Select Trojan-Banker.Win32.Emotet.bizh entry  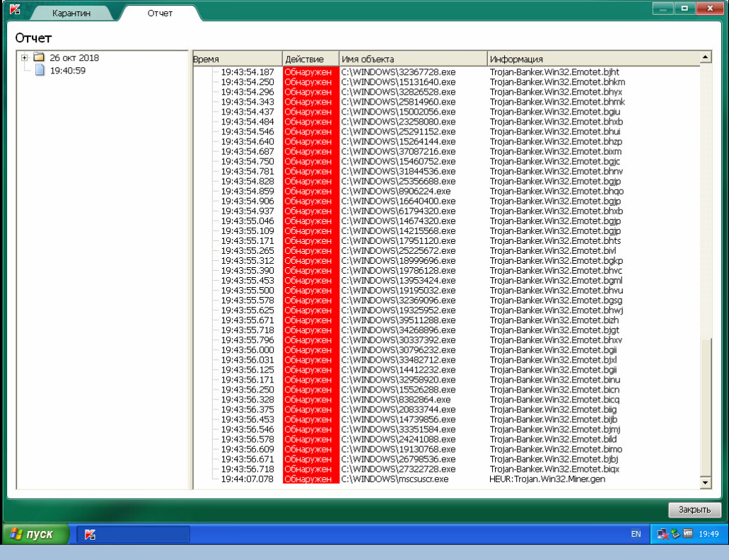tap(554, 320)
